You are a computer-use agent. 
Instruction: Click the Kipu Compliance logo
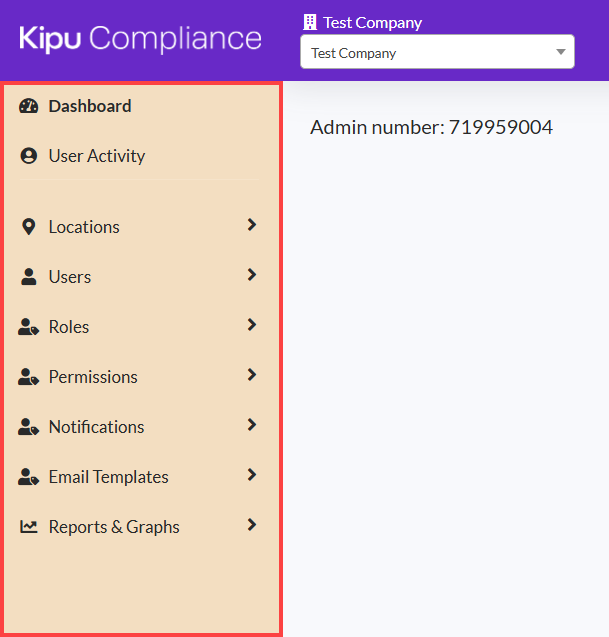point(140,39)
